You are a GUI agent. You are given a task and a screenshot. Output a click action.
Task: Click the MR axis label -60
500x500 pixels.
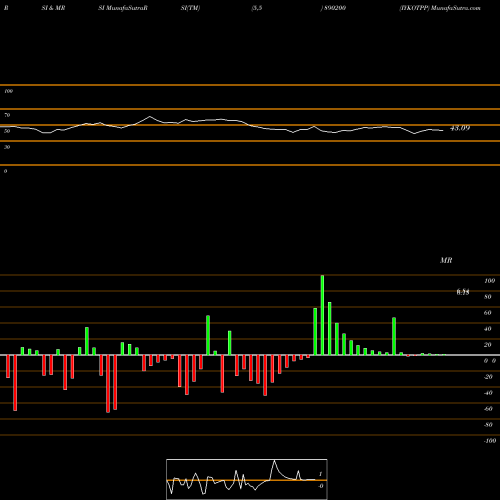click(488, 409)
